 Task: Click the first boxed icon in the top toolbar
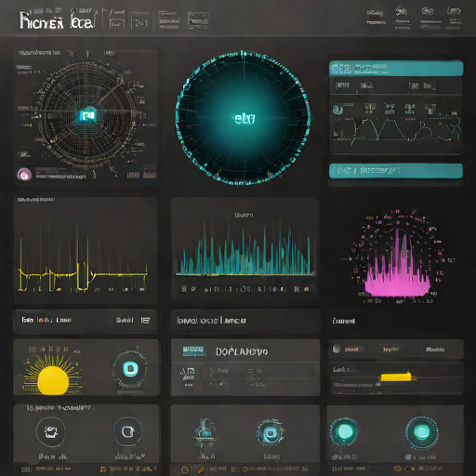[x=116, y=20]
